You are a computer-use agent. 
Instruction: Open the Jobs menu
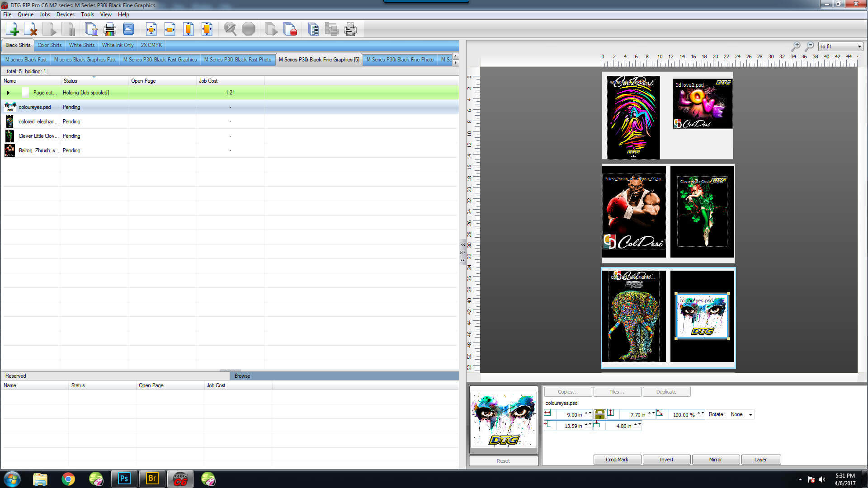[45, 14]
